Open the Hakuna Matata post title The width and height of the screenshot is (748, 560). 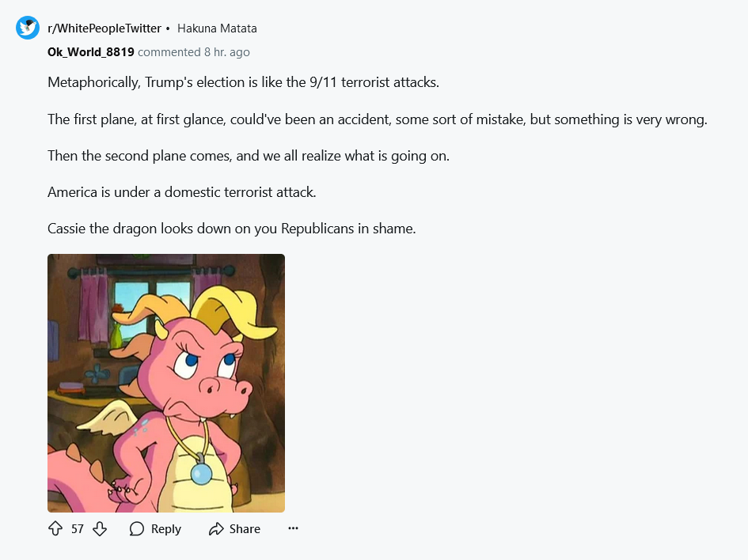217,28
